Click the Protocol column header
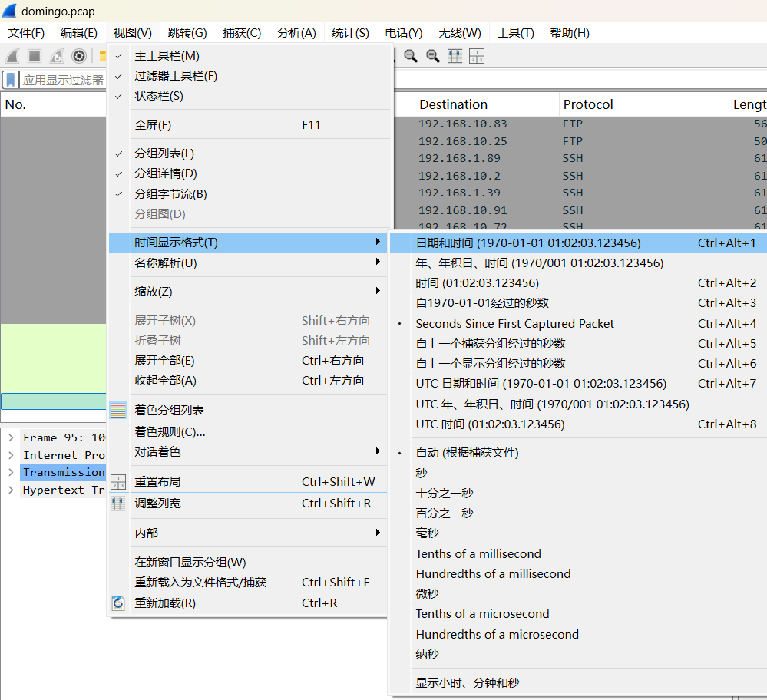This screenshot has width=767, height=700. point(643,104)
